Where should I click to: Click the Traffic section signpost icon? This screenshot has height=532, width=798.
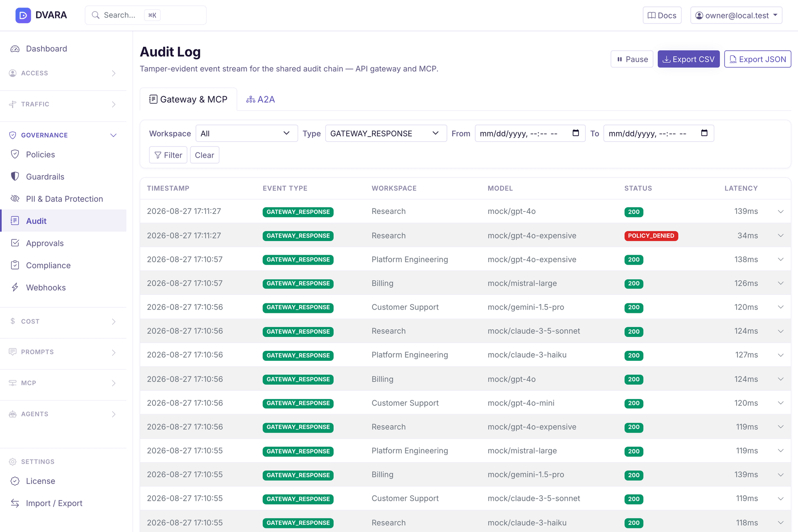coord(13,104)
